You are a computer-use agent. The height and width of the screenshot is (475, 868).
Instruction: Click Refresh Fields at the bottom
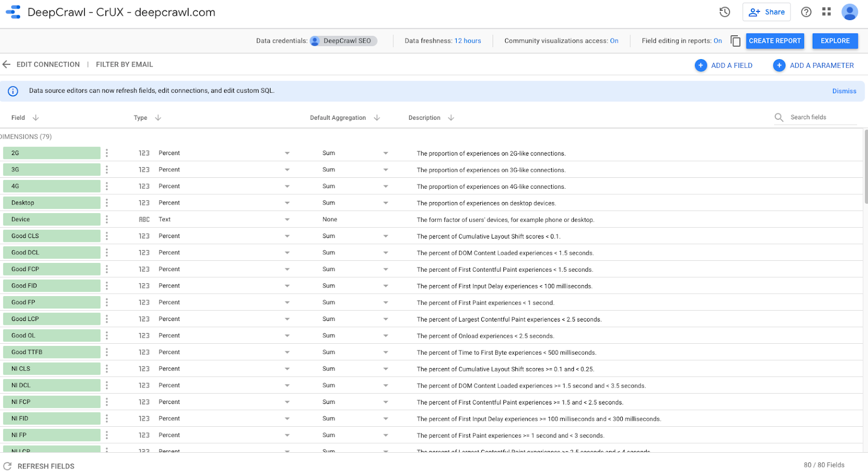tap(46, 466)
